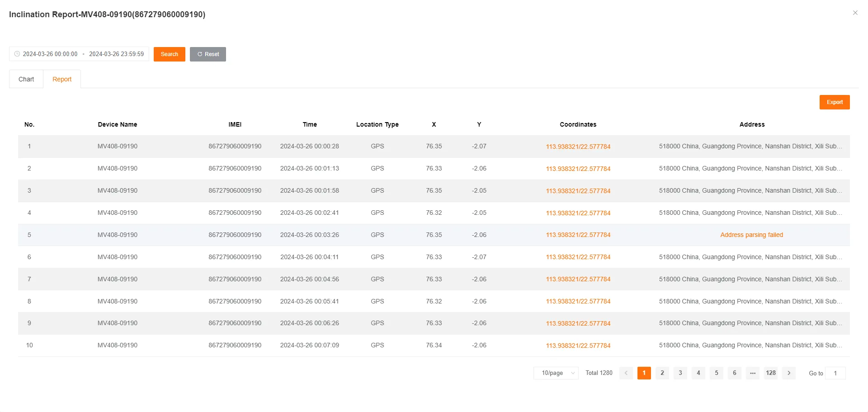This screenshot has height=412, width=868.
Task: Click the end date 2024-03-26 23:59:59 field
Action: tap(116, 54)
